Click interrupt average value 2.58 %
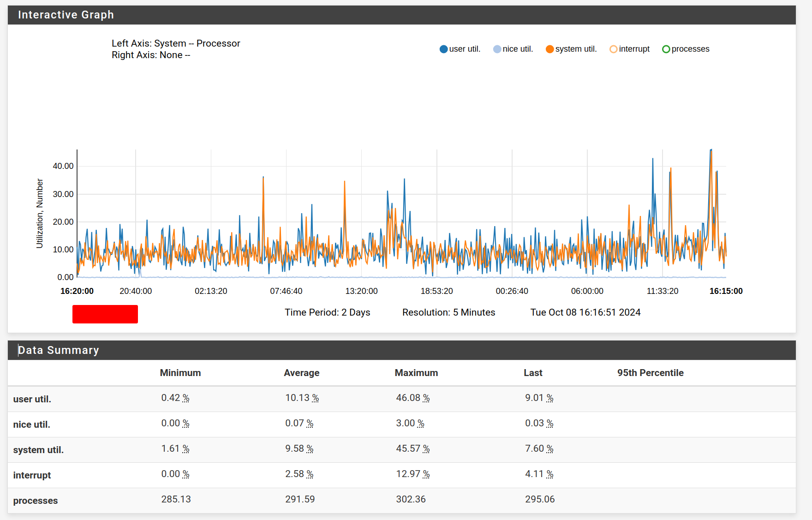This screenshot has height=520, width=812. coord(299,474)
